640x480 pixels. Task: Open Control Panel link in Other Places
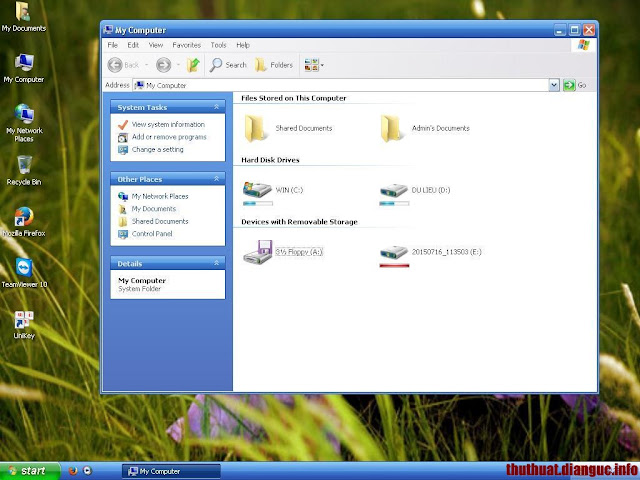point(152,234)
